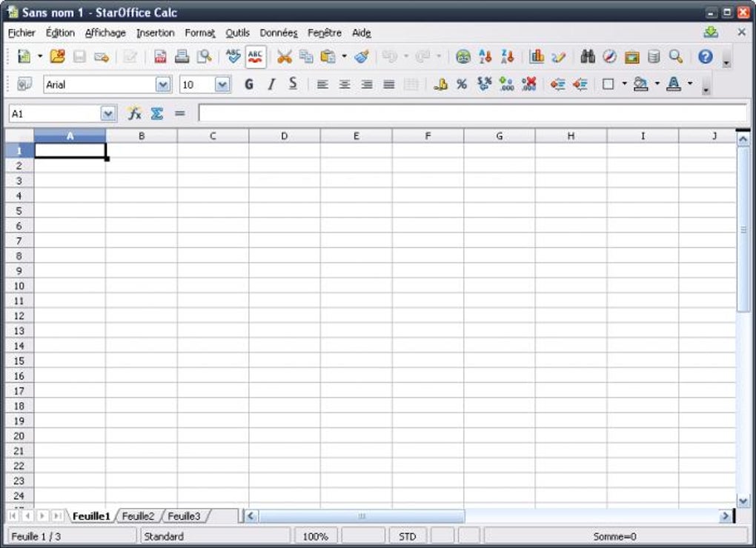Open font color dropdown arrow
Viewport: 756px width, 548px height.
pos(690,84)
